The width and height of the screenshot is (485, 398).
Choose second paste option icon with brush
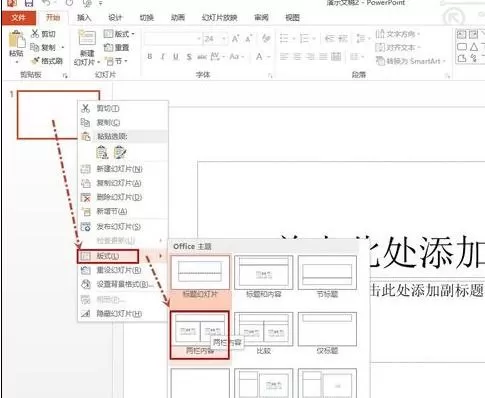click(x=120, y=153)
